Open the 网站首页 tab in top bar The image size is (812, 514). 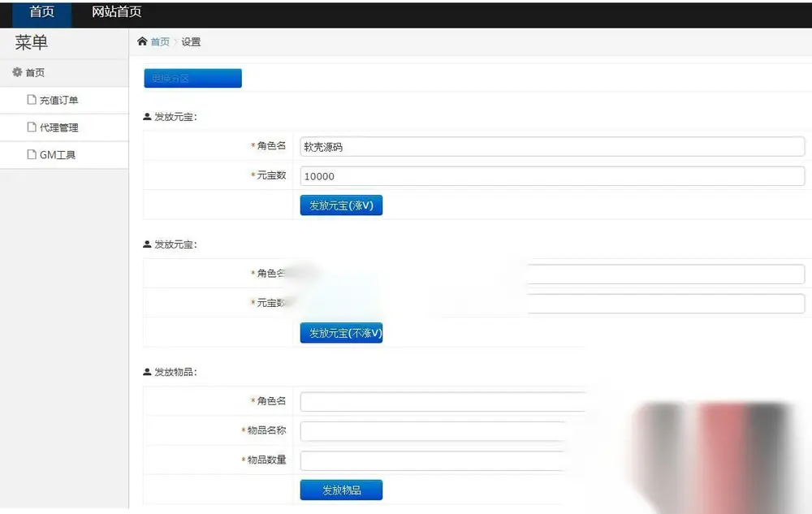coord(116,12)
